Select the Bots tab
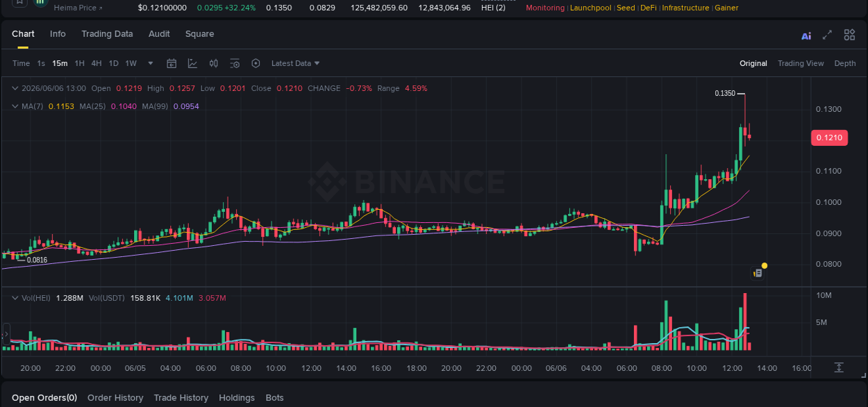The width and height of the screenshot is (868, 407). pos(275,398)
